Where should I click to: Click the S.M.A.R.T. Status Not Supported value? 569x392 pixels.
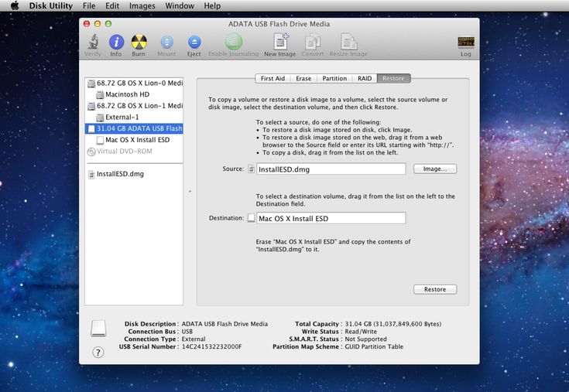[x=365, y=339]
